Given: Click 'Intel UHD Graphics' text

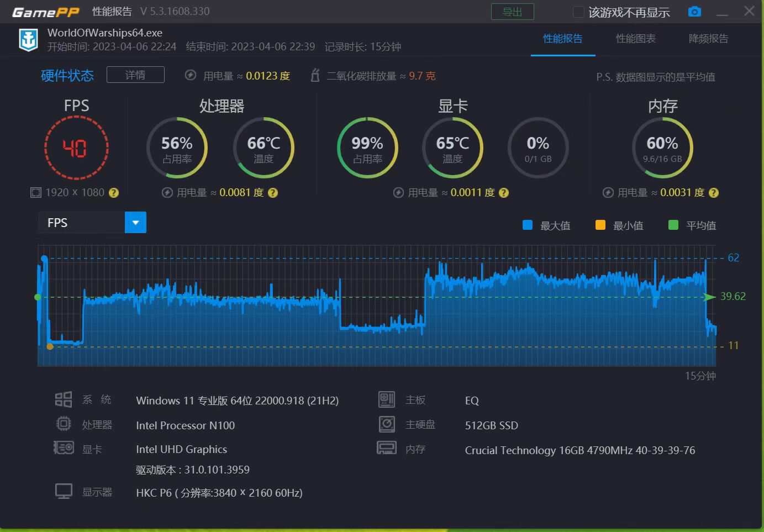Looking at the screenshot, I should [x=182, y=449].
